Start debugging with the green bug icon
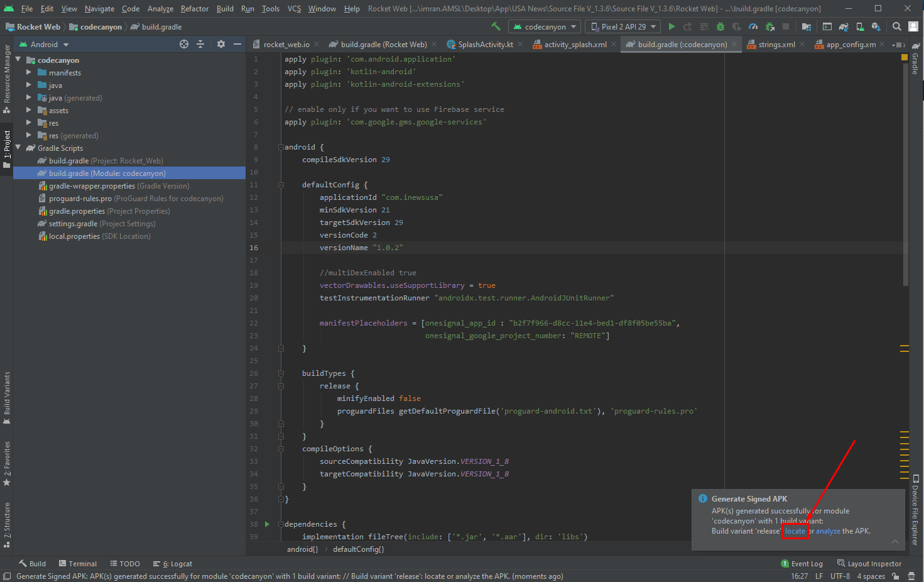Image resolution: width=924 pixels, height=582 pixels. coord(720,26)
